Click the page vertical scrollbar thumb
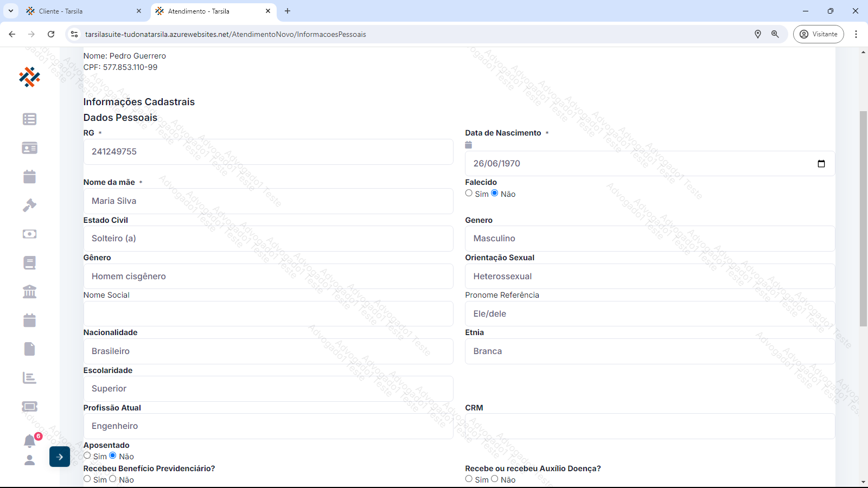Image resolution: width=868 pixels, height=488 pixels. [x=863, y=217]
